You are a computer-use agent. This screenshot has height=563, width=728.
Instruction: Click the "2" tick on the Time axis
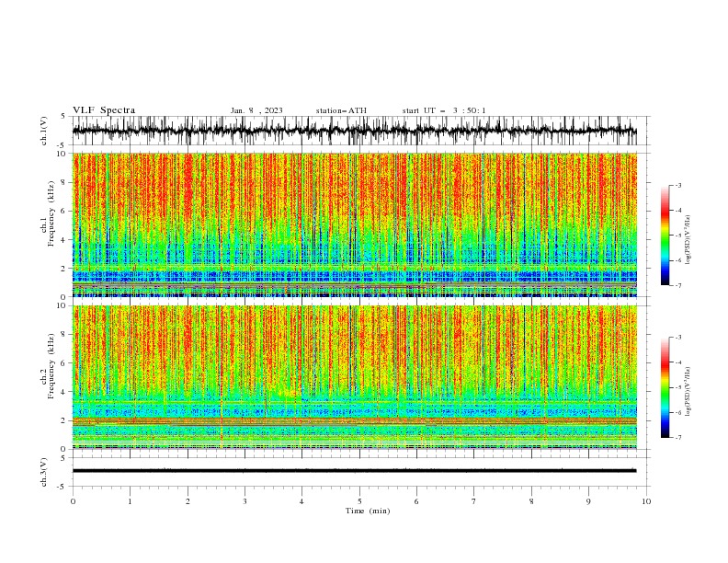click(188, 501)
